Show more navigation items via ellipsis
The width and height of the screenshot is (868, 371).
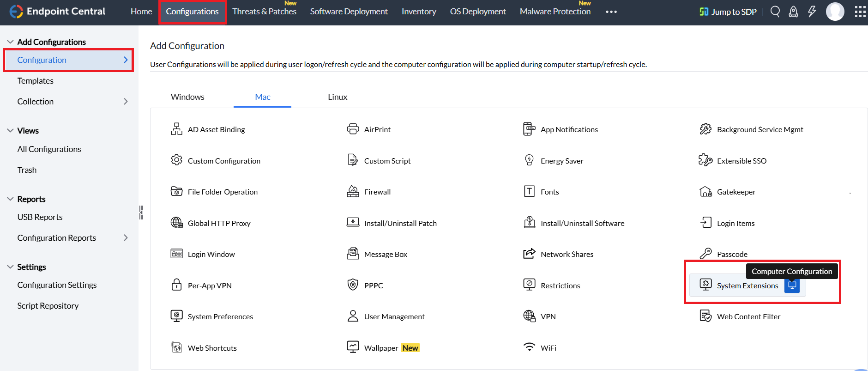[611, 12]
